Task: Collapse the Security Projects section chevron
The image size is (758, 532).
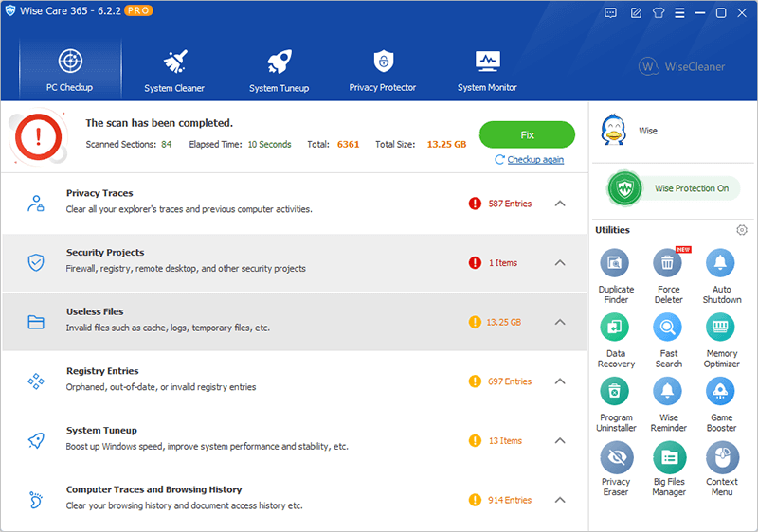Action: coord(560,262)
